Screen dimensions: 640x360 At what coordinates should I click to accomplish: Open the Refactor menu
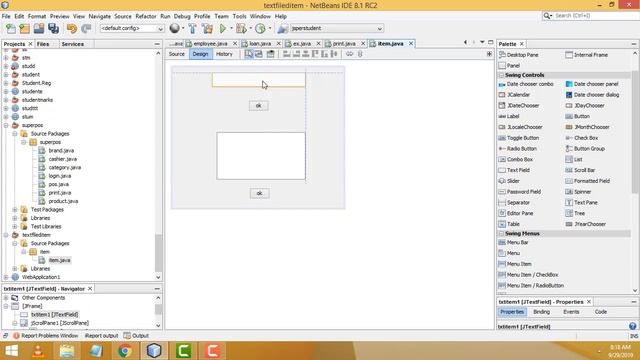(146, 16)
